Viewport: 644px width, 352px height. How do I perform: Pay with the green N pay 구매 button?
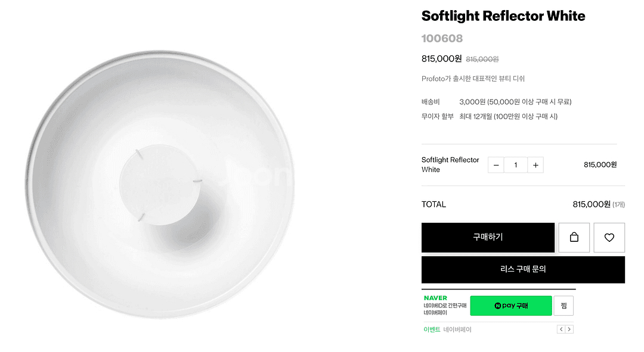coord(511,306)
